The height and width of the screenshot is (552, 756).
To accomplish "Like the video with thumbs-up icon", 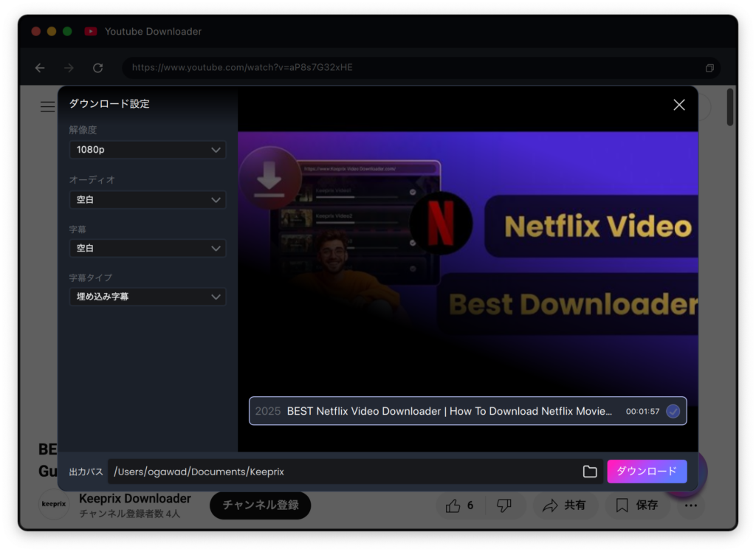I will point(453,506).
